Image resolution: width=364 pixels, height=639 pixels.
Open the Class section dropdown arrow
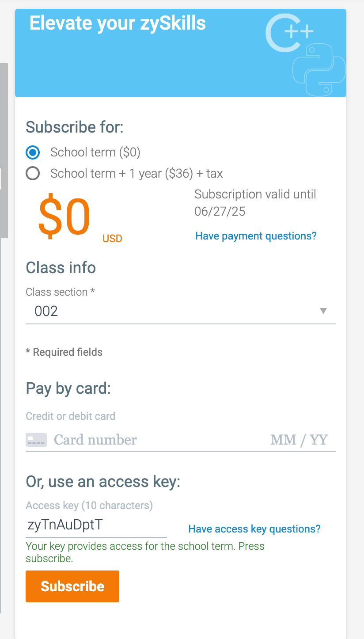click(323, 311)
